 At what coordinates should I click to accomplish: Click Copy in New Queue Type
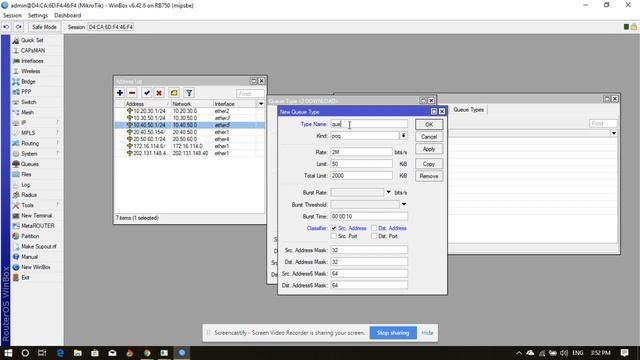[x=429, y=164]
